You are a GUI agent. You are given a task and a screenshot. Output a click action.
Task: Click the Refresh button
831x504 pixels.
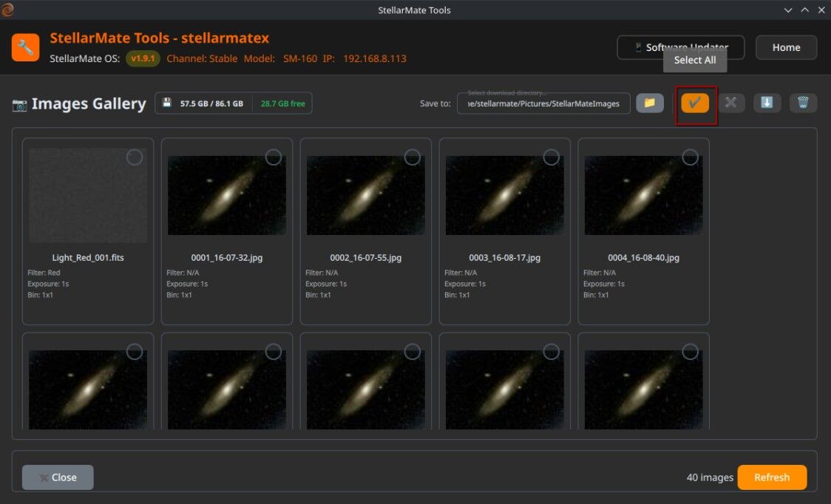pyautogui.click(x=772, y=477)
